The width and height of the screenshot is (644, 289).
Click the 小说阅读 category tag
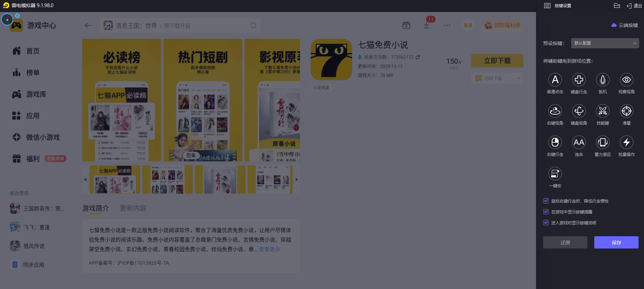point(321,88)
